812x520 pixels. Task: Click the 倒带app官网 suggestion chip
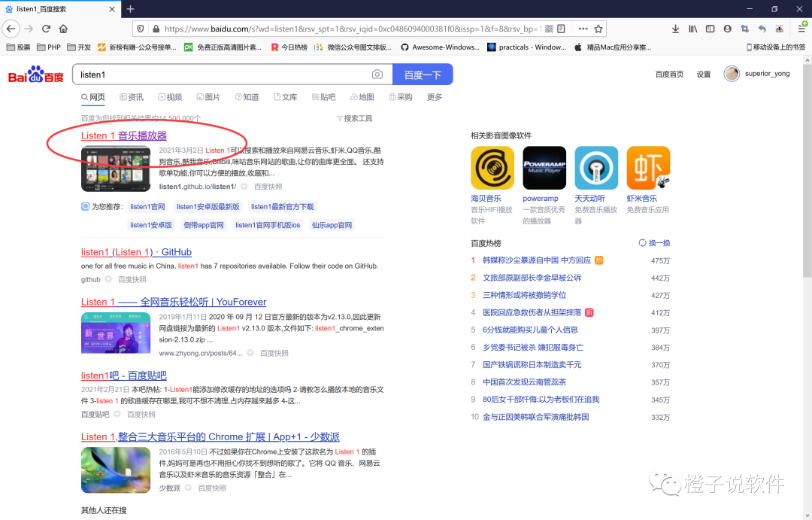(x=204, y=225)
